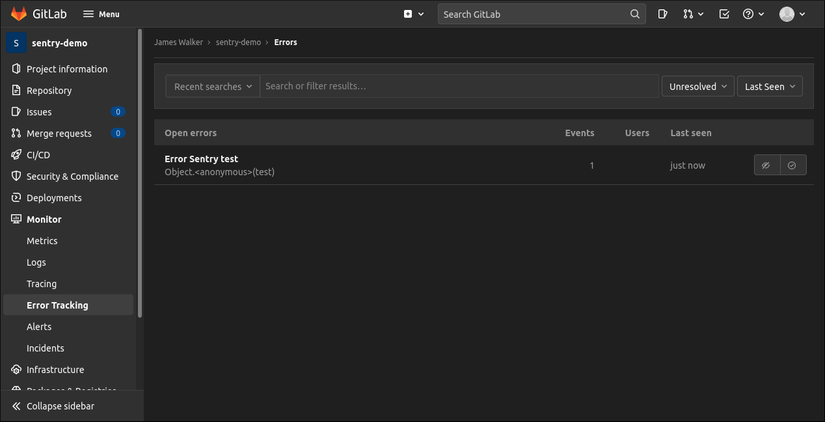This screenshot has width=825, height=422.
Task: Expand the create new dropdown chevron
Action: pos(421,14)
